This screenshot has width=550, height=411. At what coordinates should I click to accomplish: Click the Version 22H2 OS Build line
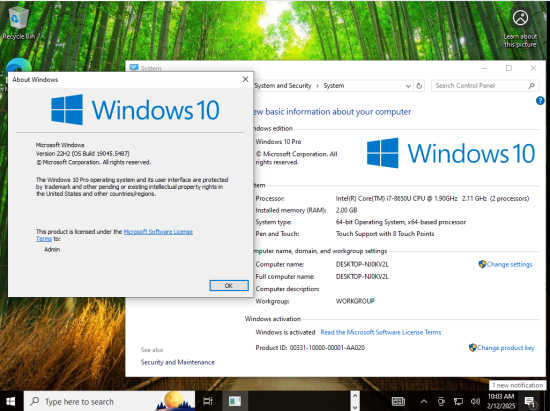click(x=82, y=154)
